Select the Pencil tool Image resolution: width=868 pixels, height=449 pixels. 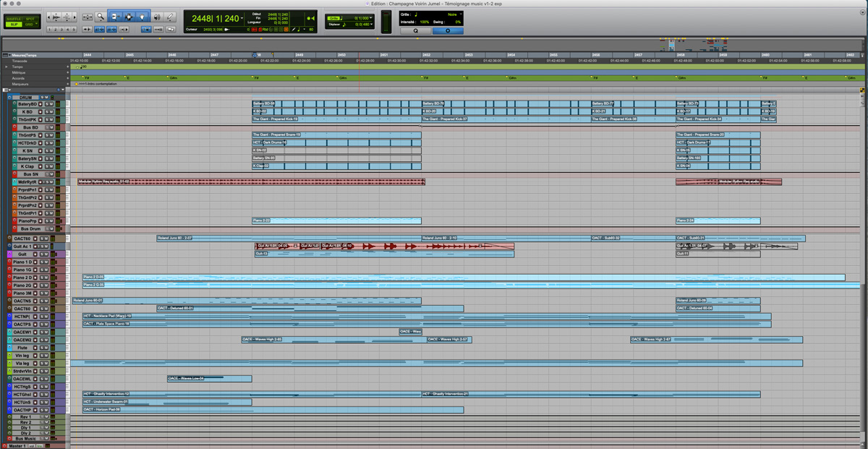(170, 16)
